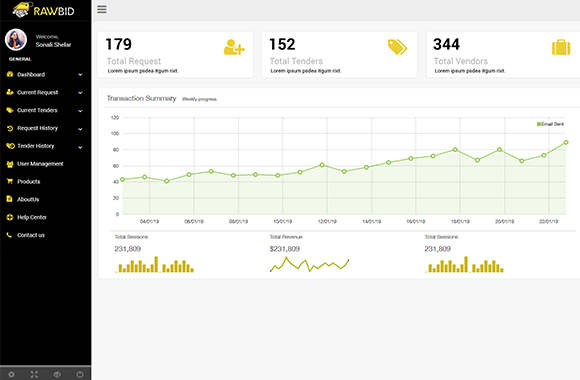Screen dimensions: 580x380
Task: Expand the Dashboard menu chevron
Action: pyautogui.click(x=80, y=75)
